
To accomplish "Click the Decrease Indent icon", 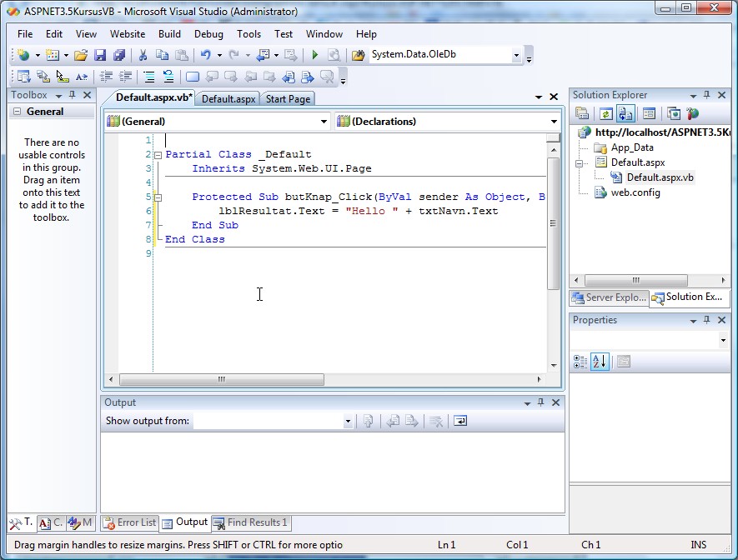I will (x=107, y=77).
